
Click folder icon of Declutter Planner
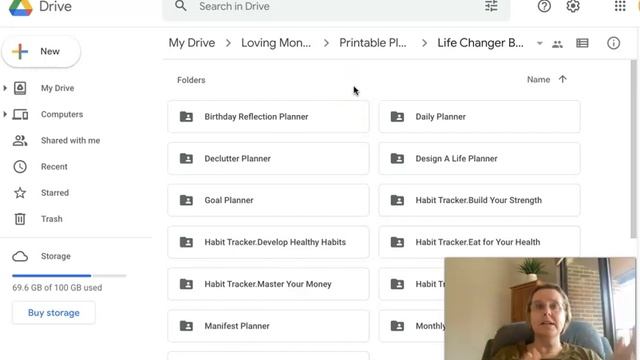(186, 158)
